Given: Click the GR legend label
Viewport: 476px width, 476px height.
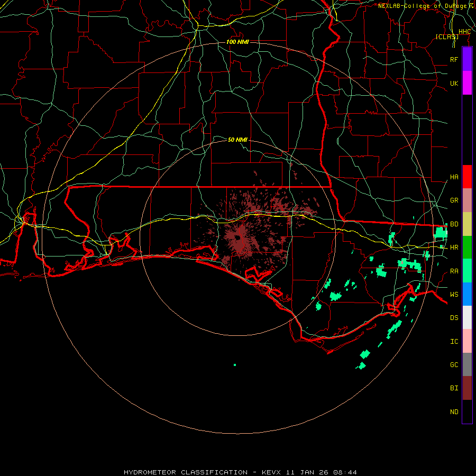Looking at the screenshot, I should [454, 200].
